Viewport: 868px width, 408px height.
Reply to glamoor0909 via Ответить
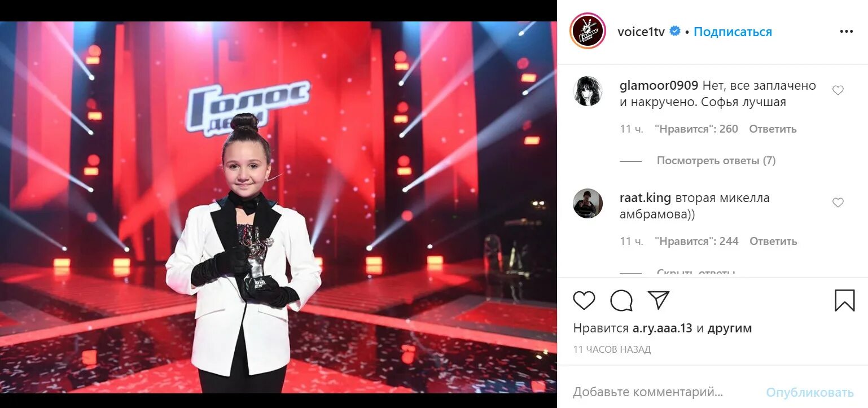pos(773,129)
